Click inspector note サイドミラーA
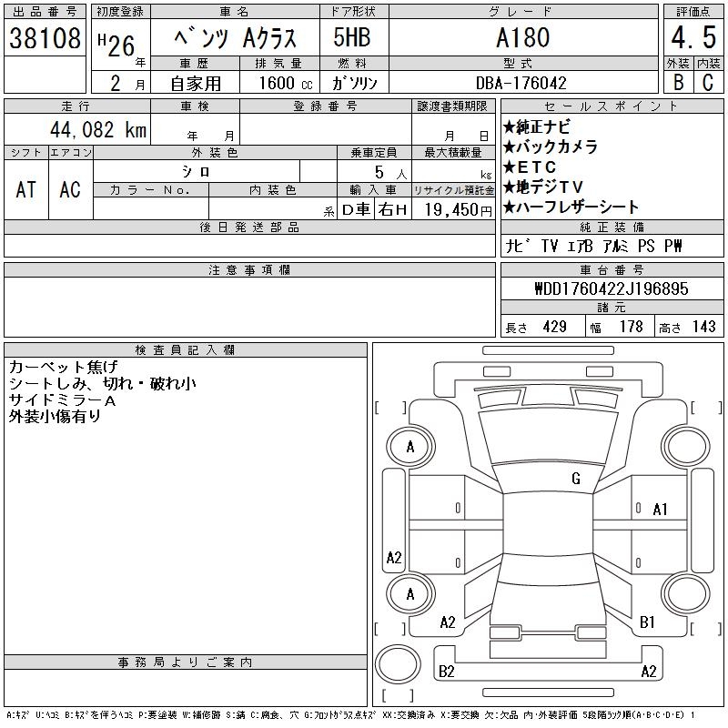Image resolution: width=728 pixels, height=728 pixels. (x=62, y=400)
